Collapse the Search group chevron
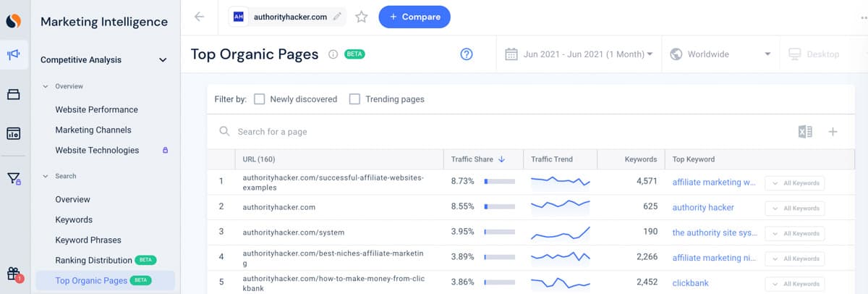Screen dimensions: 868x294 (x=46, y=176)
